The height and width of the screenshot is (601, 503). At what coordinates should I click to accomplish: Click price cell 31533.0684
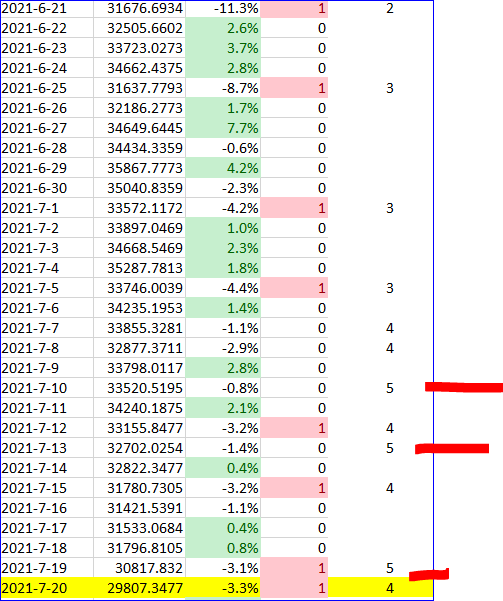click(x=139, y=528)
